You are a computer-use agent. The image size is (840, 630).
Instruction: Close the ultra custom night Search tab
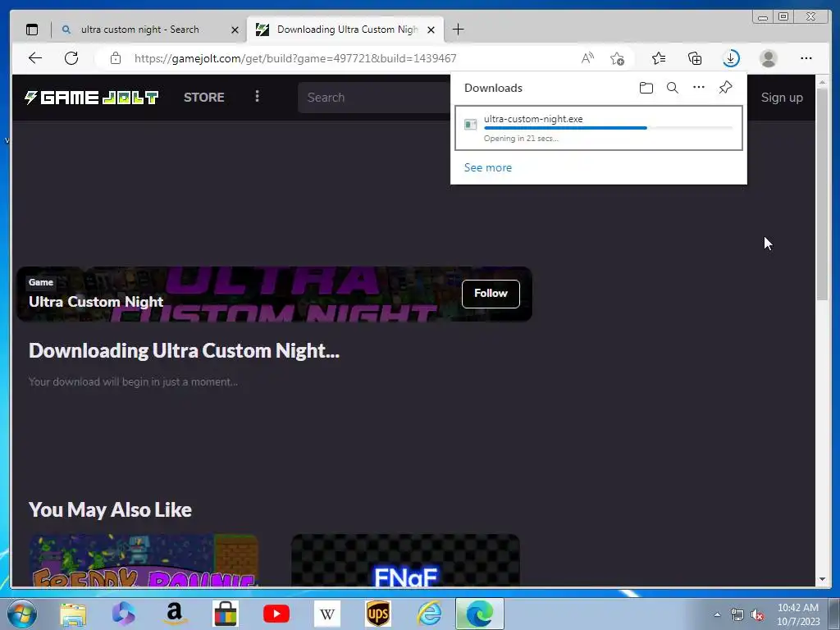click(x=235, y=30)
